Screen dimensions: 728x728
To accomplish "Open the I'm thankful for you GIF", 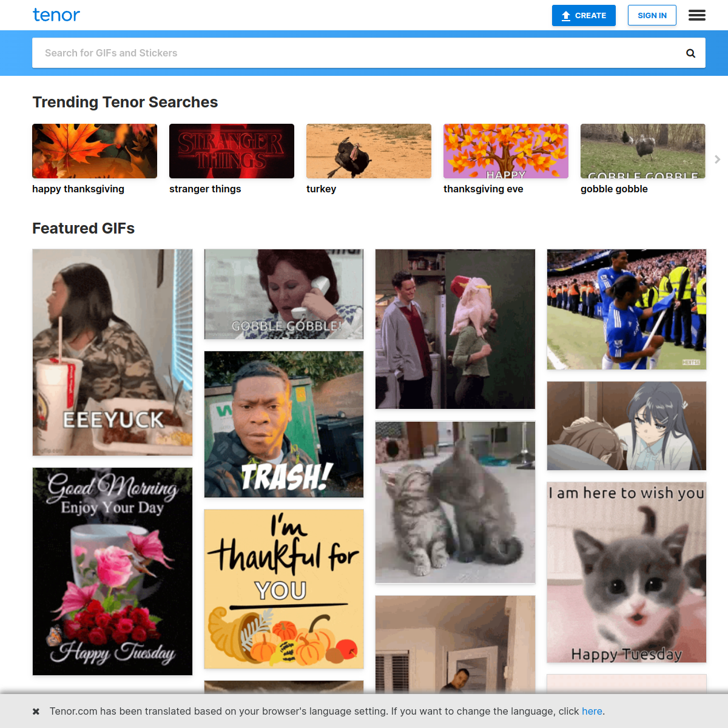I will tap(284, 589).
